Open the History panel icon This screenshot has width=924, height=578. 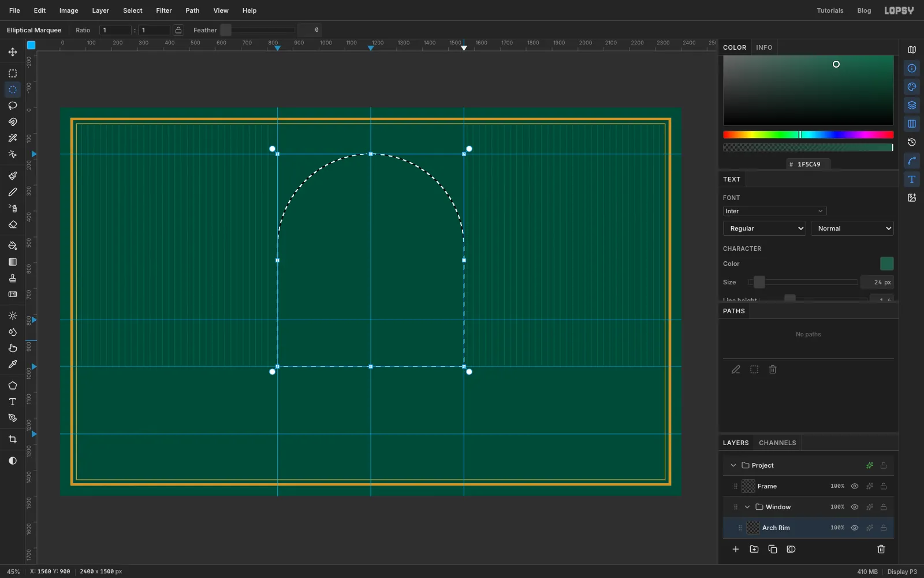click(x=912, y=142)
